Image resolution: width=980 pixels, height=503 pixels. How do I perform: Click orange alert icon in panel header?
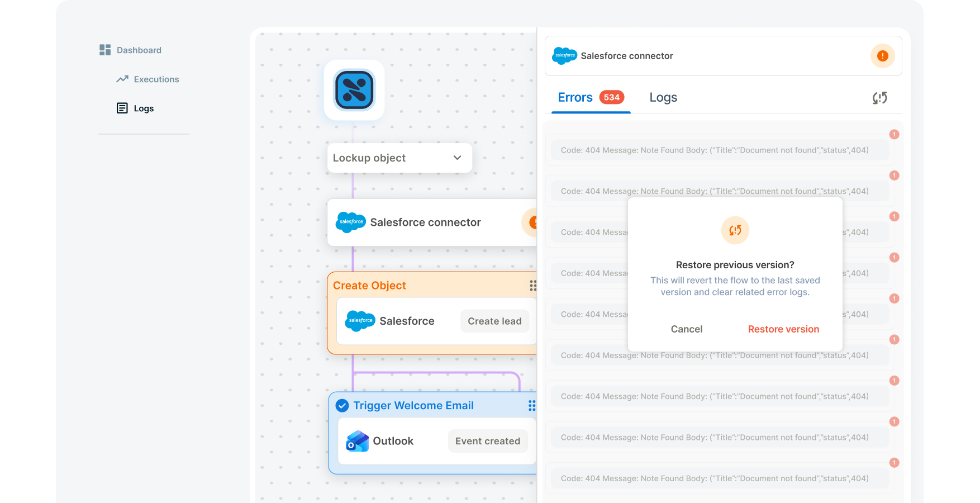883,56
